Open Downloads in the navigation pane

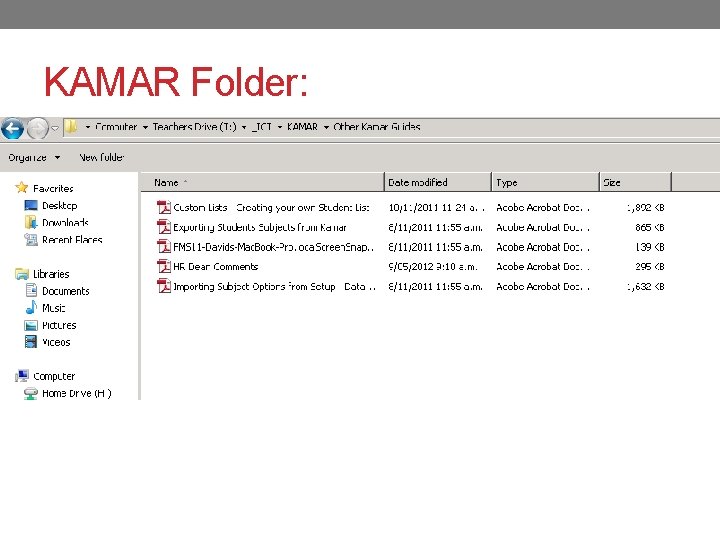(x=65, y=223)
